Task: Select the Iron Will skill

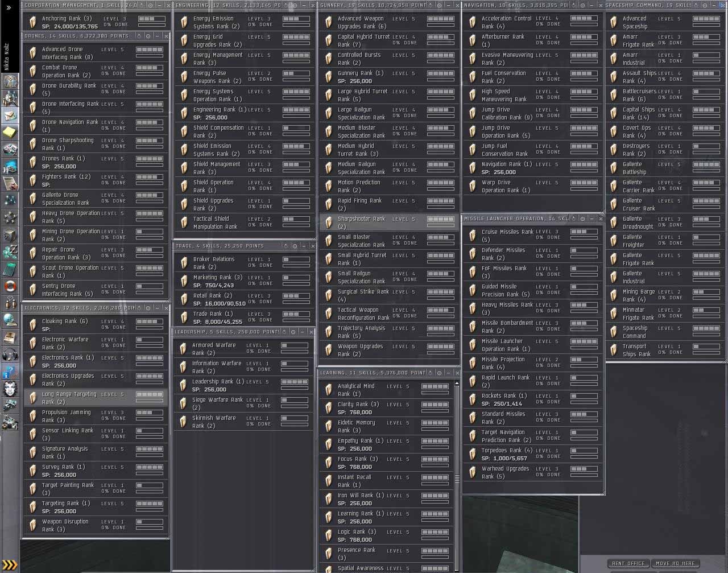Action: click(387, 499)
